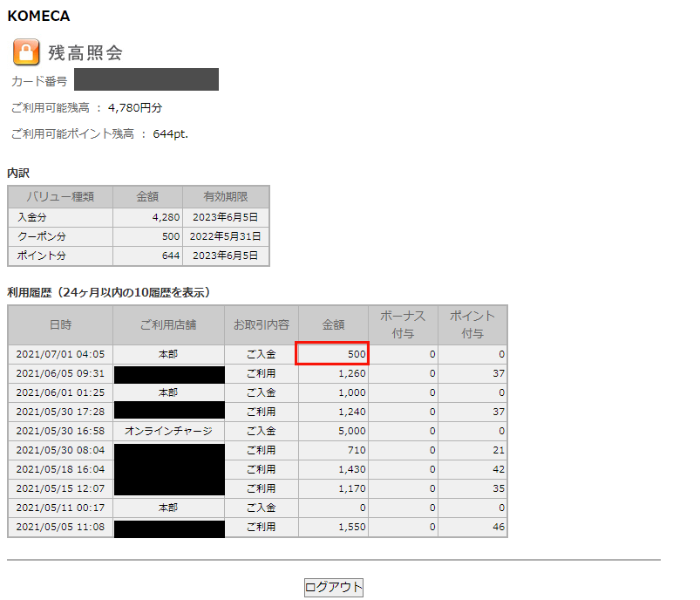The height and width of the screenshot is (600, 700).
Task: Click the 利用履歴 section heading
Action: click(108, 293)
